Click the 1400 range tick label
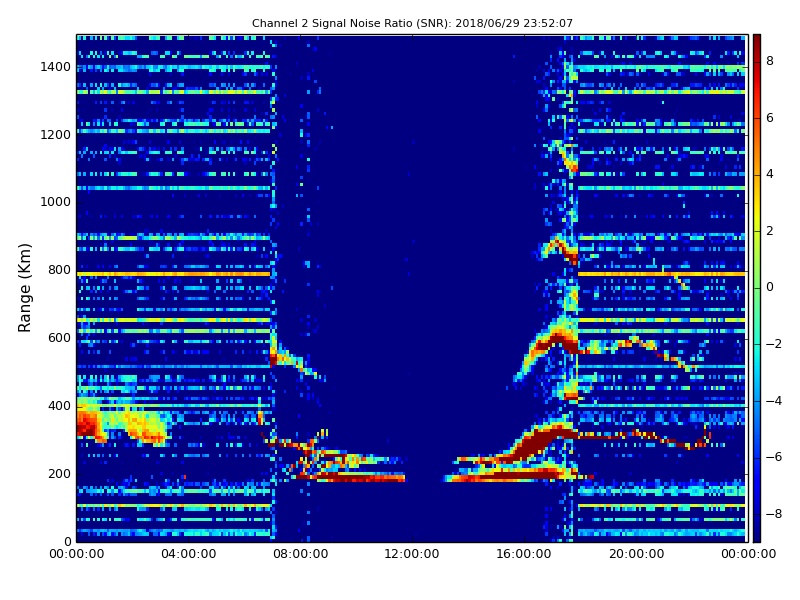The width and height of the screenshot is (800, 600). pyautogui.click(x=55, y=67)
